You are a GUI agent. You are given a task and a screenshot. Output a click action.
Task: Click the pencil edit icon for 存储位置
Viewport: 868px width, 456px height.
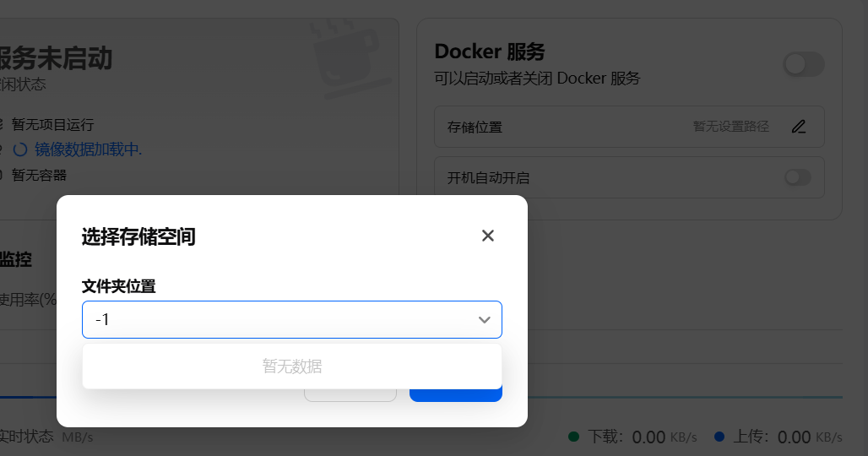click(x=799, y=127)
